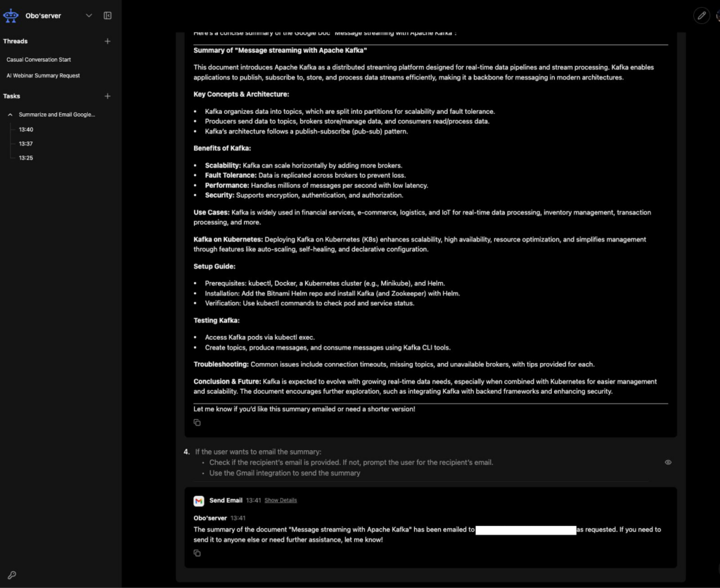Click the 'Security:' bullet line
Image resolution: width=720 pixels, height=588 pixels.
[x=304, y=196]
